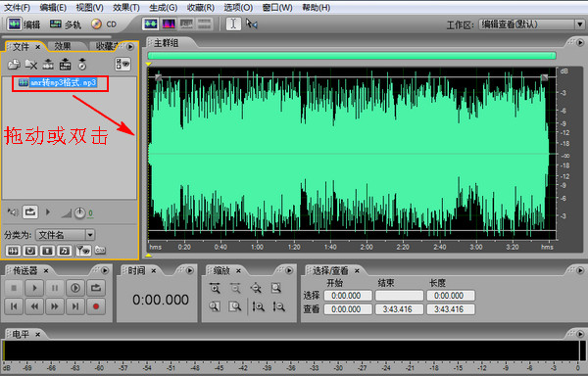Click the insert into CD list icon

82,65
